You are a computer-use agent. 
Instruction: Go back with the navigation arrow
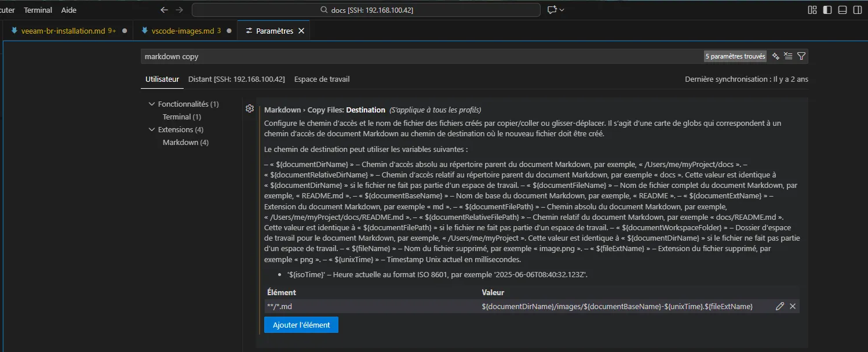165,10
